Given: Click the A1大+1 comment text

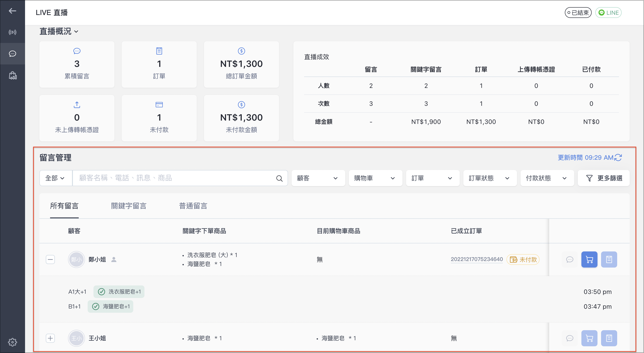Looking at the screenshot, I should click(77, 291).
